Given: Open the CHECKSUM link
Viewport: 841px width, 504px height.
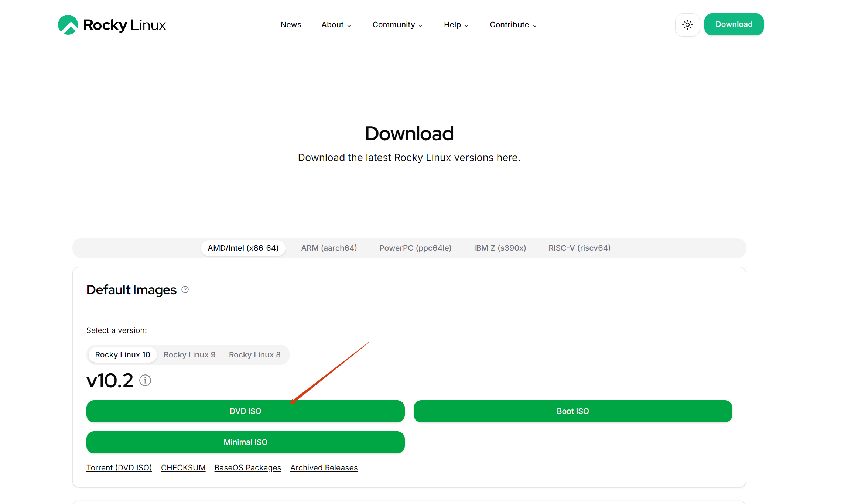Looking at the screenshot, I should point(183,468).
